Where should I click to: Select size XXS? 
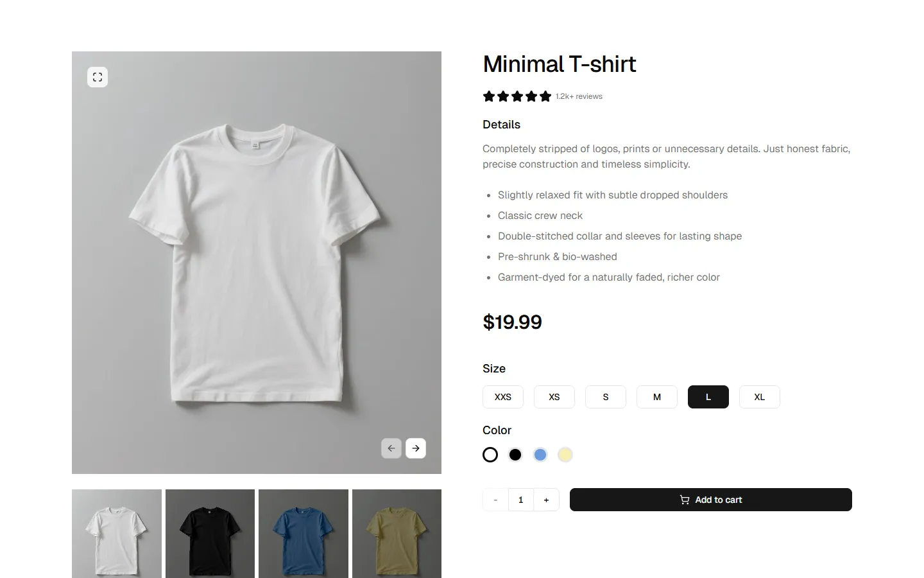point(502,397)
